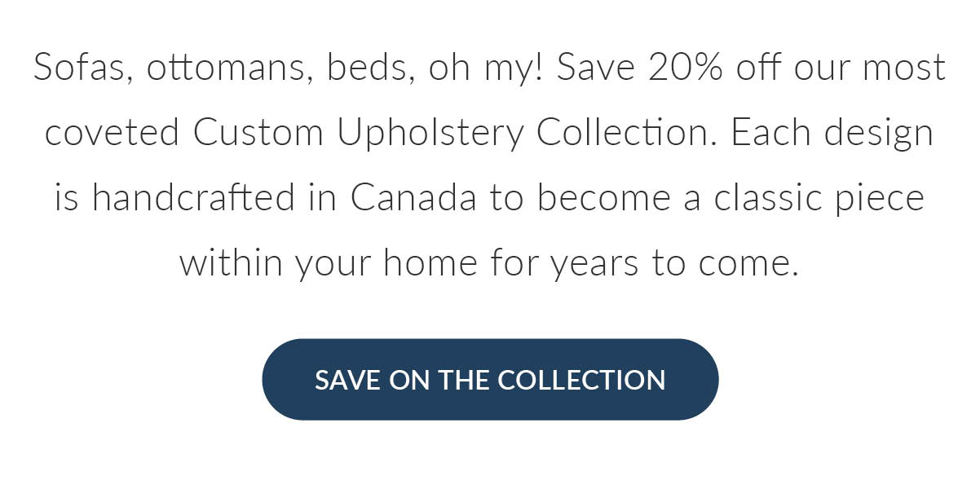Screen dimensions: 980x498
Task: Click the word 'handcrafted' in third line
Action: tap(193, 198)
